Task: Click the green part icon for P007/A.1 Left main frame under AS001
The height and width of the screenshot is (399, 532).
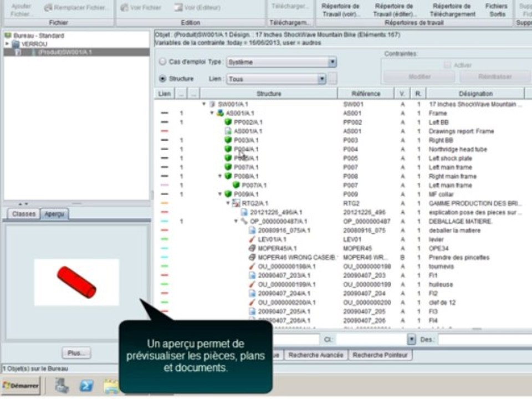Action: [x=228, y=167]
